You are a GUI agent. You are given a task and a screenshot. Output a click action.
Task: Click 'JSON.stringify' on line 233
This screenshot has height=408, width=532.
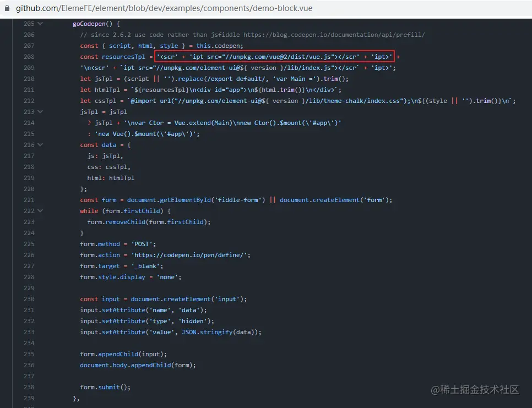[207, 332]
